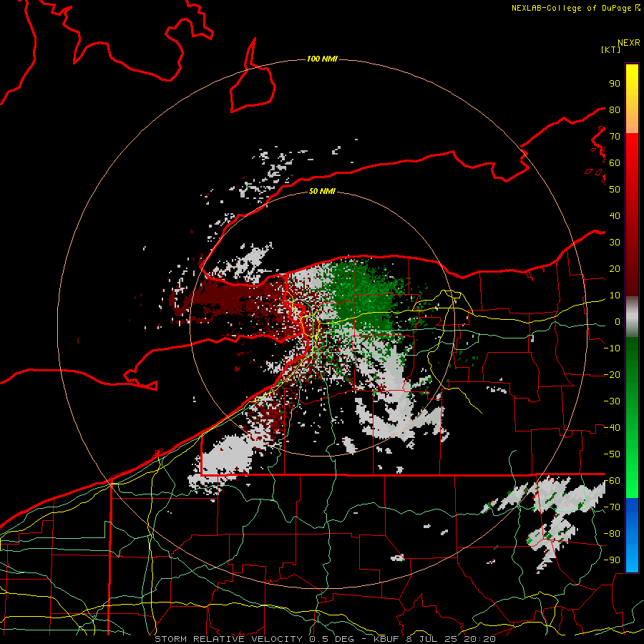Viewport: 644px width, 644px height.
Task: Click the 10 knot scale label
Action: point(615,296)
